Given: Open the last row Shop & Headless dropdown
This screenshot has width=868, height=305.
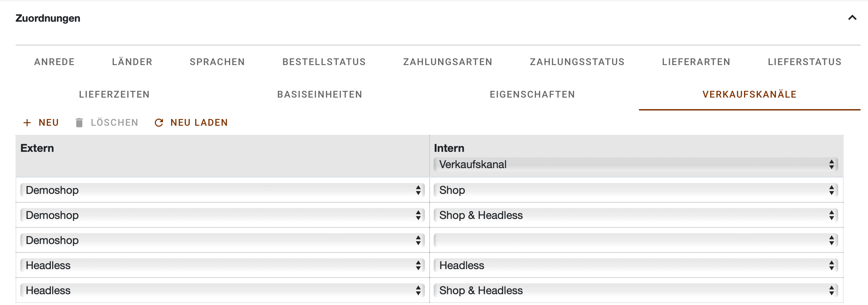Looking at the screenshot, I should pyautogui.click(x=636, y=290).
